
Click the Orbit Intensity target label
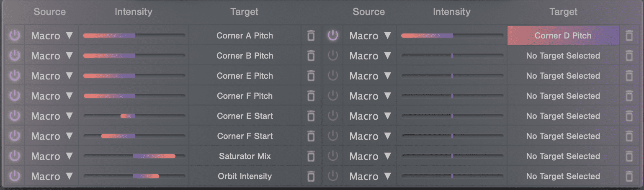point(245,176)
